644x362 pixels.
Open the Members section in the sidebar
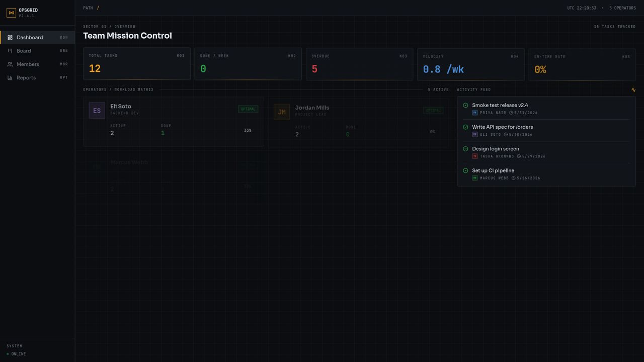click(38, 64)
